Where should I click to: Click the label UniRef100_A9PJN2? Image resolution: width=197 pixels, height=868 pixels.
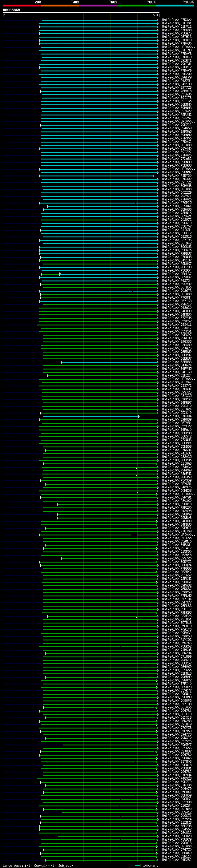click(176, 115)
